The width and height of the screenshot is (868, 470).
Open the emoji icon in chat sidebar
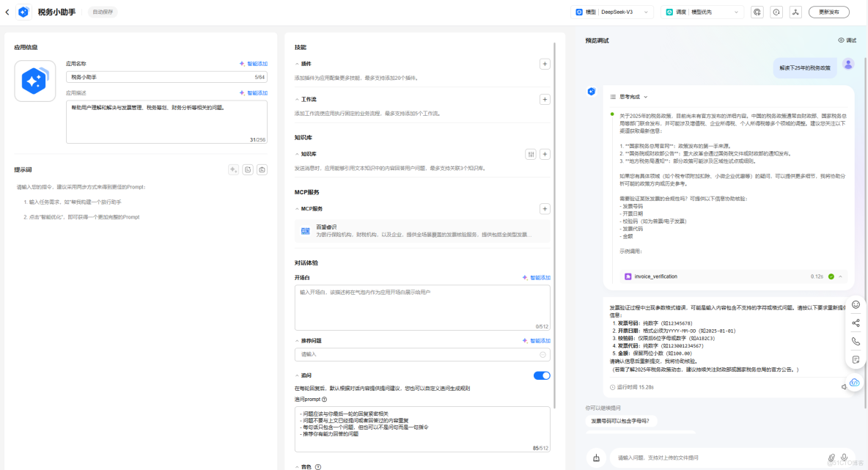(x=856, y=304)
